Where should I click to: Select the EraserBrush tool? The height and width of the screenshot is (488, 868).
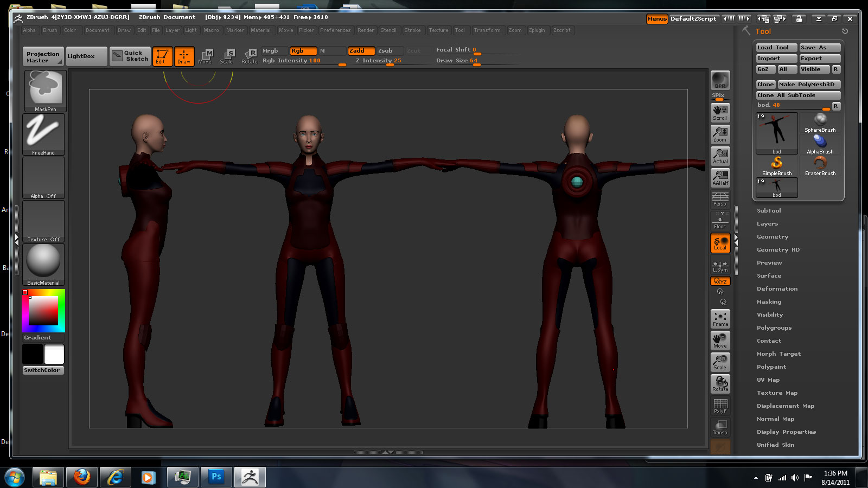coord(820,166)
